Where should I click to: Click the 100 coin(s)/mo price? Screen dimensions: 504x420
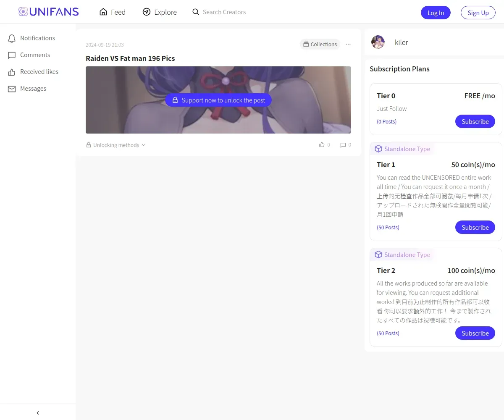[x=471, y=270]
